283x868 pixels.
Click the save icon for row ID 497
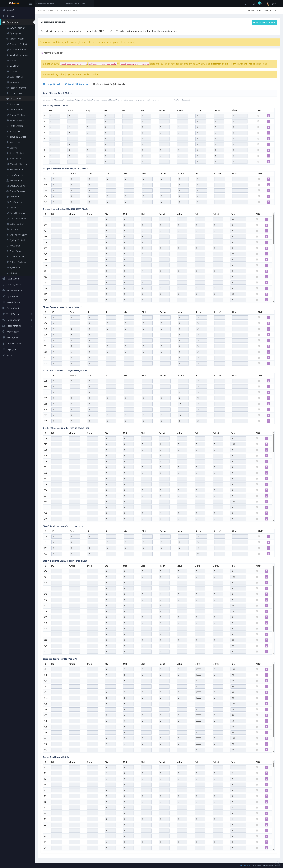click(269, 317)
